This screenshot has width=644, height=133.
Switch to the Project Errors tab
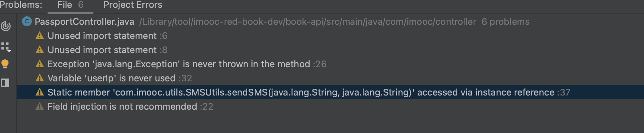pyautogui.click(x=133, y=5)
